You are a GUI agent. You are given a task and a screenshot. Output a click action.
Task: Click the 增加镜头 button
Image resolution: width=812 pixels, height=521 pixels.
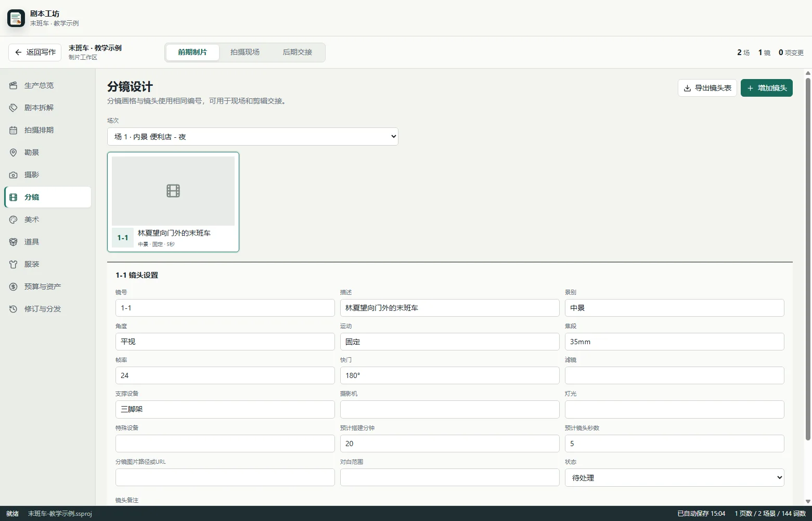[x=767, y=88]
